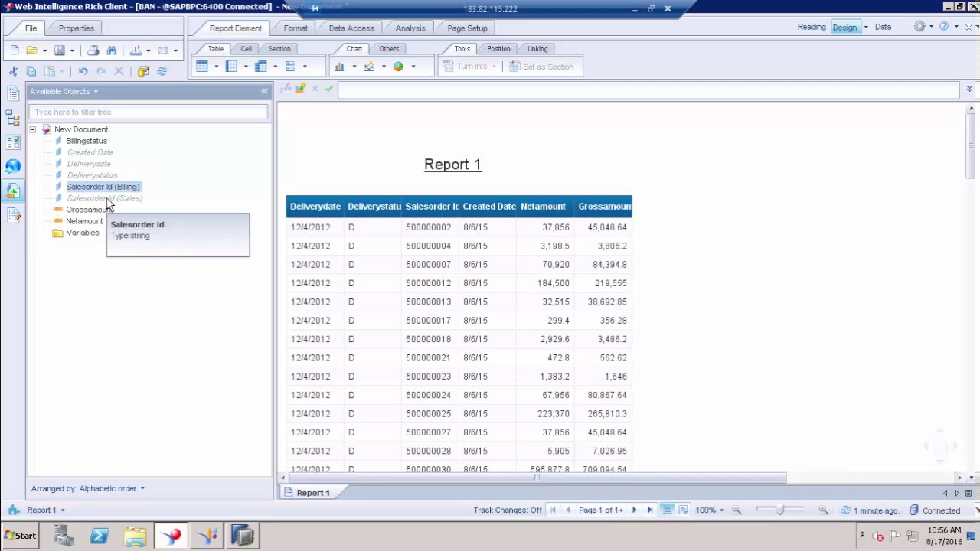Screen dimensions: 980x551
Task: Click the volume muted tray icon
Action: tap(878, 536)
